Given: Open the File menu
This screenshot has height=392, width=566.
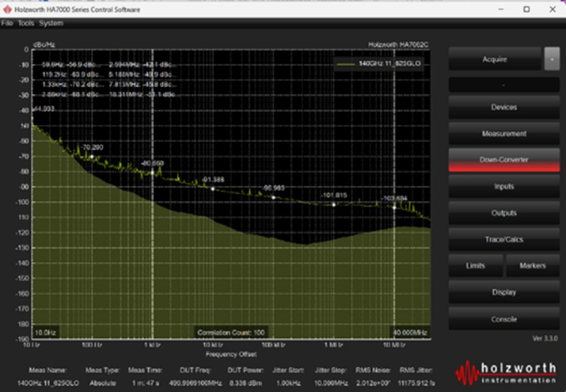Looking at the screenshot, I should pos(7,23).
